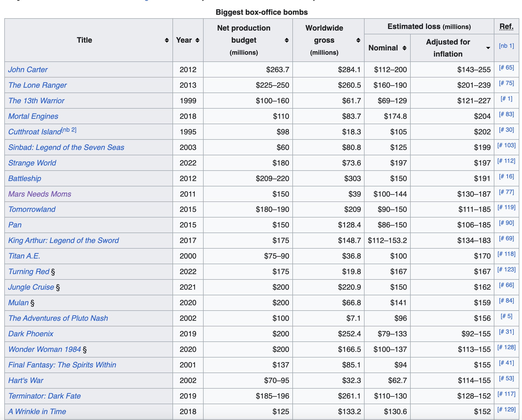Go to Turning Red article
522x420 pixels.
29,272
